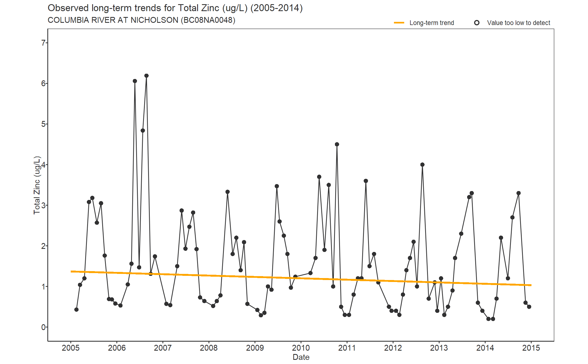Select the 2006 data point near 6.05
This screenshot has width=588, height=364.
click(x=135, y=81)
